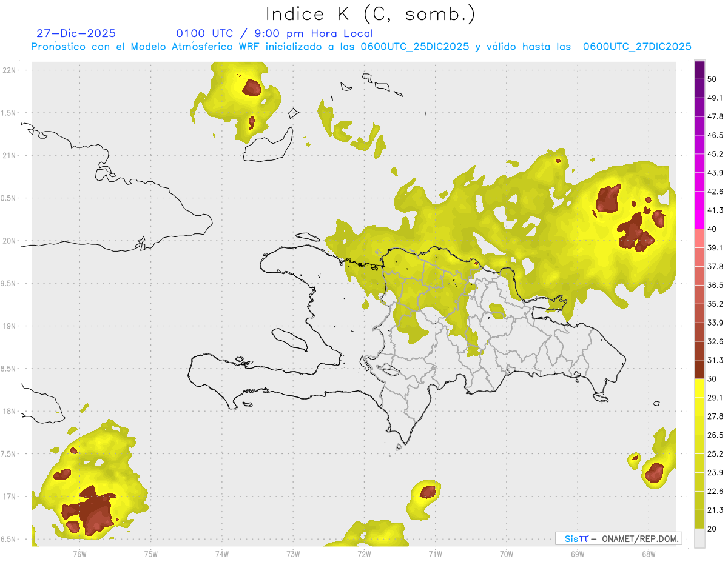Click the "29.1" color scale value

715,398
